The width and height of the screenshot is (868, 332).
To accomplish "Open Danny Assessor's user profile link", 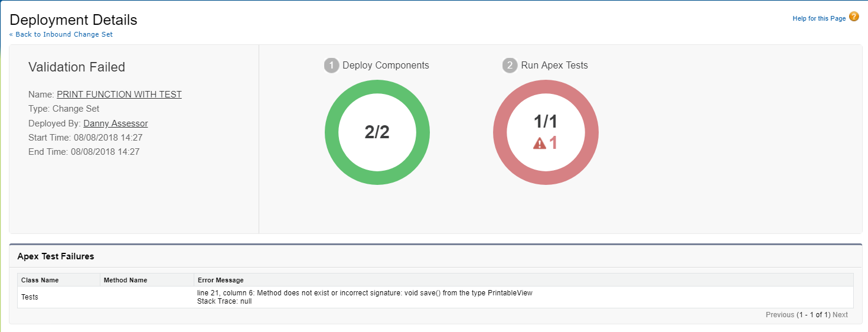I will (x=116, y=123).
